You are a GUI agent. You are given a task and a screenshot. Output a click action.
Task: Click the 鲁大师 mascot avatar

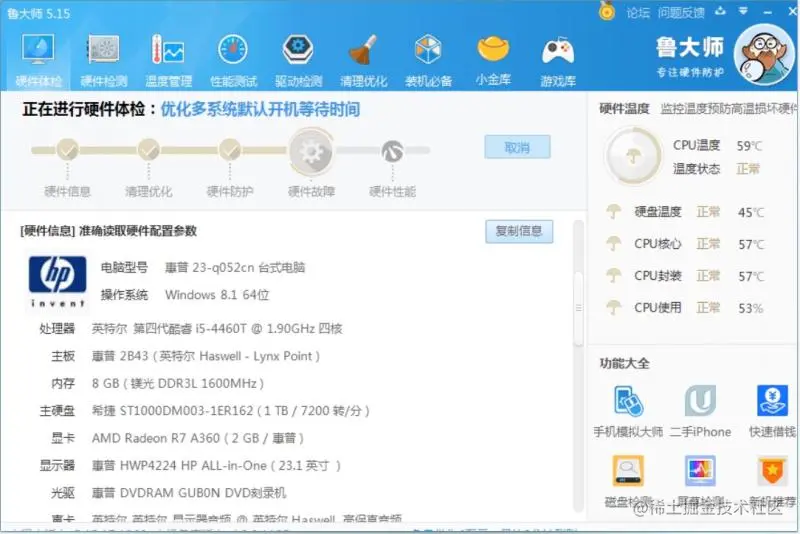point(763,55)
